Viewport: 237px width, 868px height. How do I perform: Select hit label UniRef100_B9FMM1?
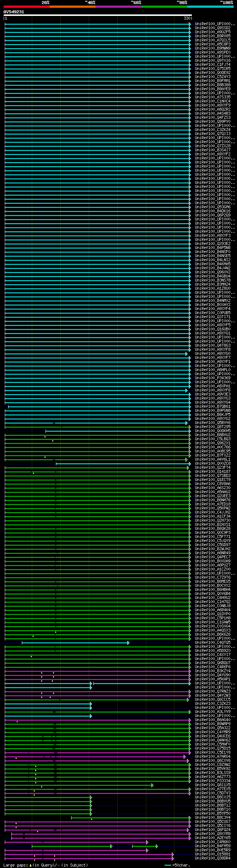[213, 81]
